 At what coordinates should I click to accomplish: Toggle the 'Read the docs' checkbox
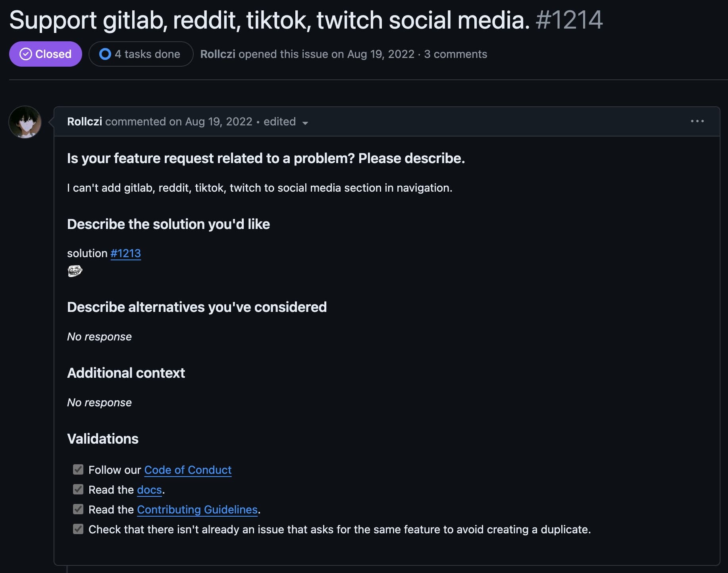[x=78, y=489]
